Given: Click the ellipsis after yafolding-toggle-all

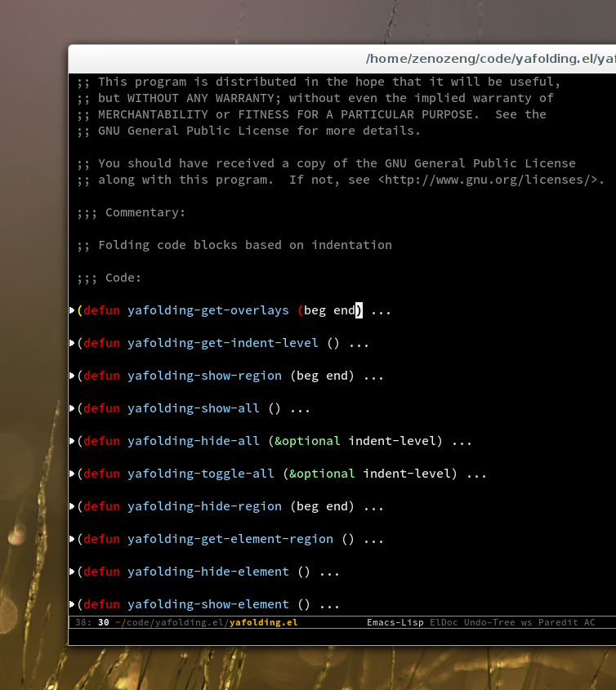Looking at the screenshot, I should (x=476, y=474).
